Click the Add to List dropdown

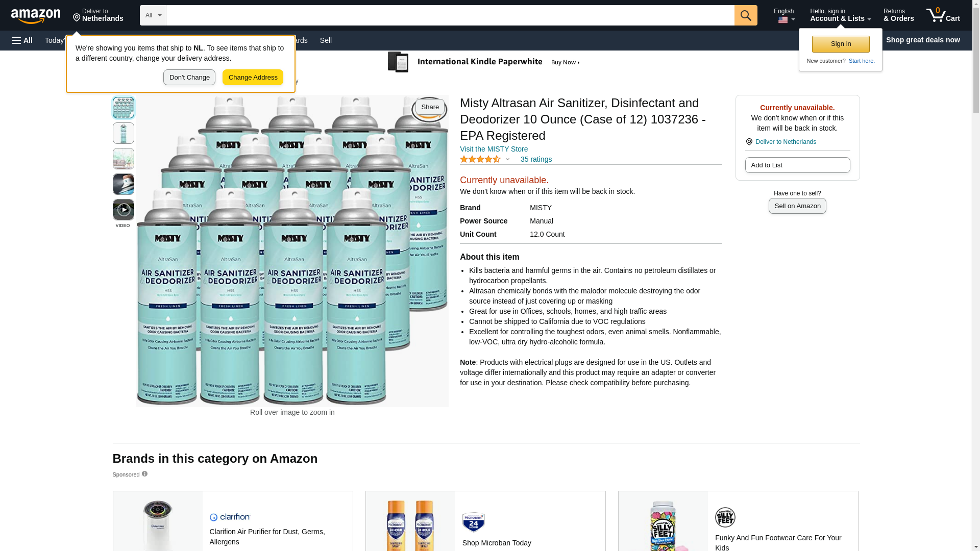[x=797, y=165]
